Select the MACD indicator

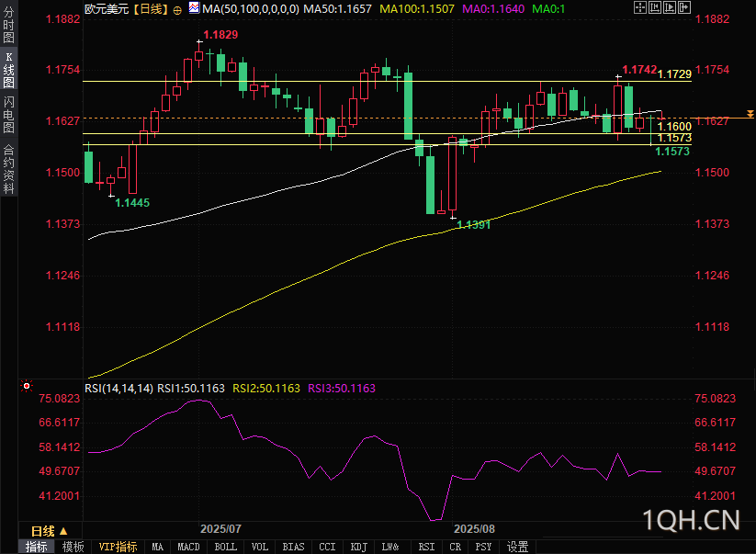click(x=188, y=547)
